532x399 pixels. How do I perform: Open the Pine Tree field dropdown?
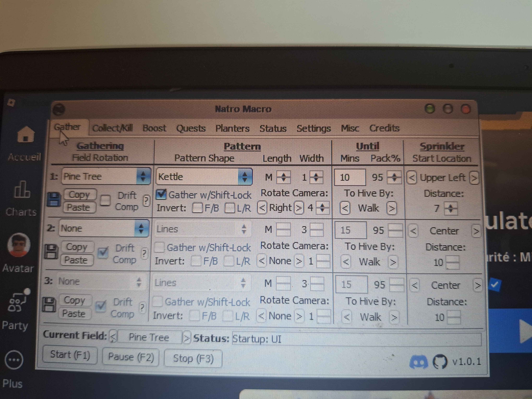coord(143,177)
